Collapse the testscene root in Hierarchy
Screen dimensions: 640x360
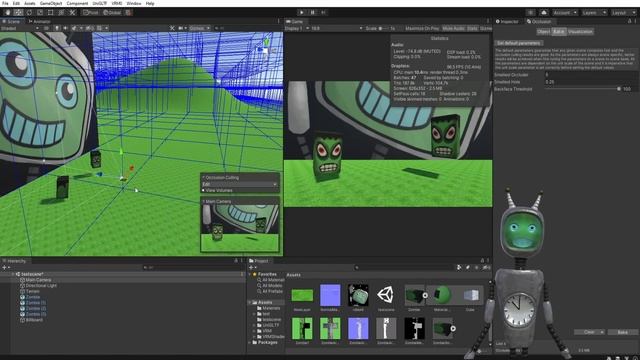[13, 274]
